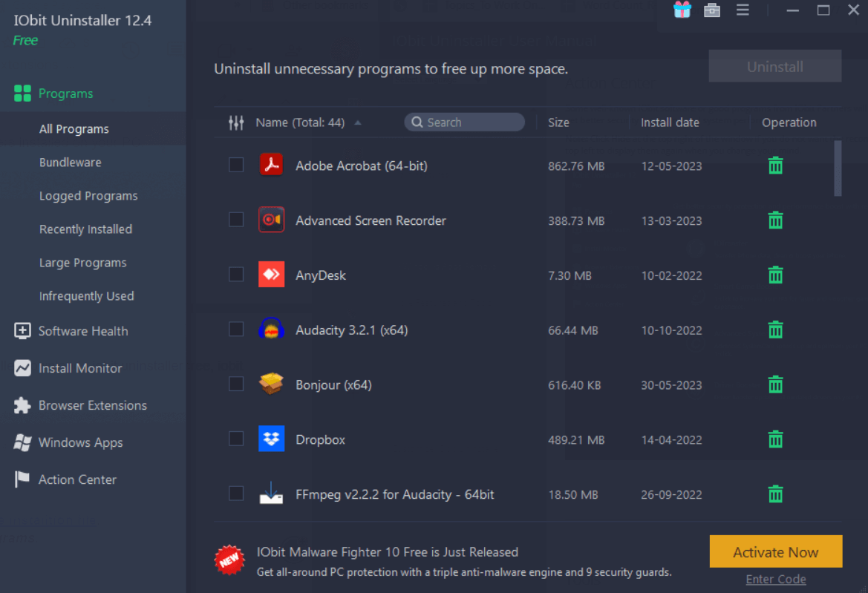Screen dimensions: 868x593
Task: Click the Adobe Acrobat program icon
Action: [271, 165]
